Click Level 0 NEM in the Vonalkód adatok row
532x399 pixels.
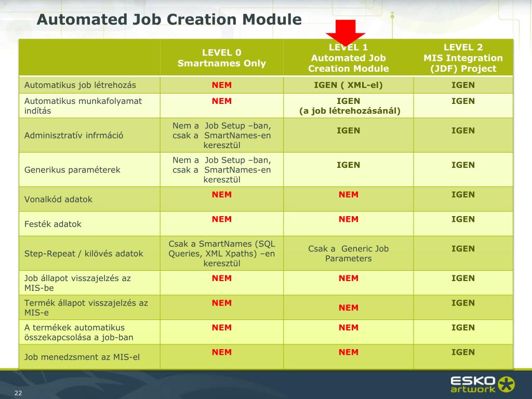pos(221,195)
